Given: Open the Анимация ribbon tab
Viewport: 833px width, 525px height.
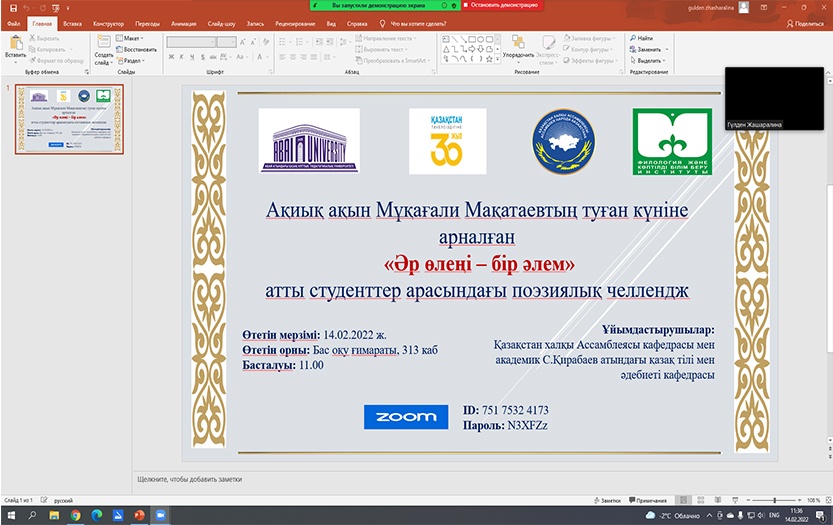Looking at the screenshot, I should coord(184,21).
